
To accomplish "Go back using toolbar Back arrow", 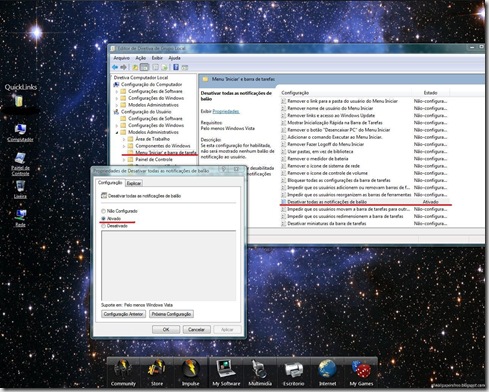I will (x=115, y=67).
